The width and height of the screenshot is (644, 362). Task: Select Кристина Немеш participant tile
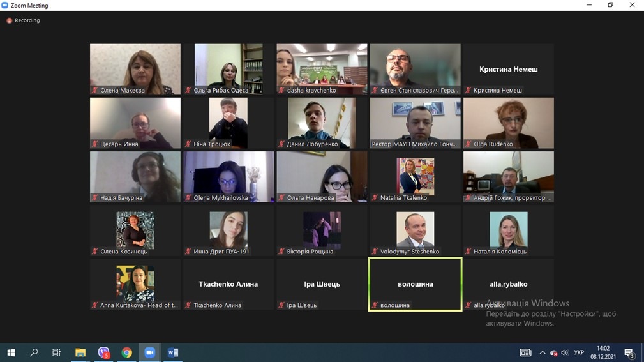[509, 70]
